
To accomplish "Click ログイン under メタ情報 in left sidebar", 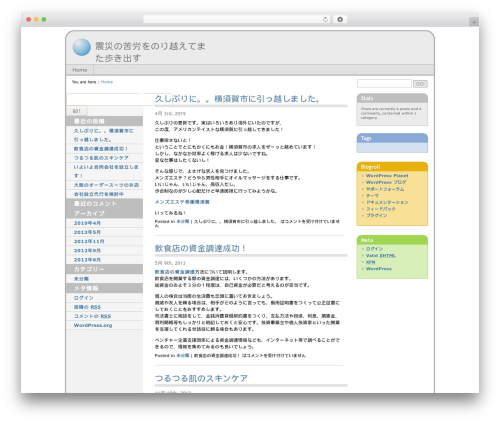I will click(x=84, y=298).
